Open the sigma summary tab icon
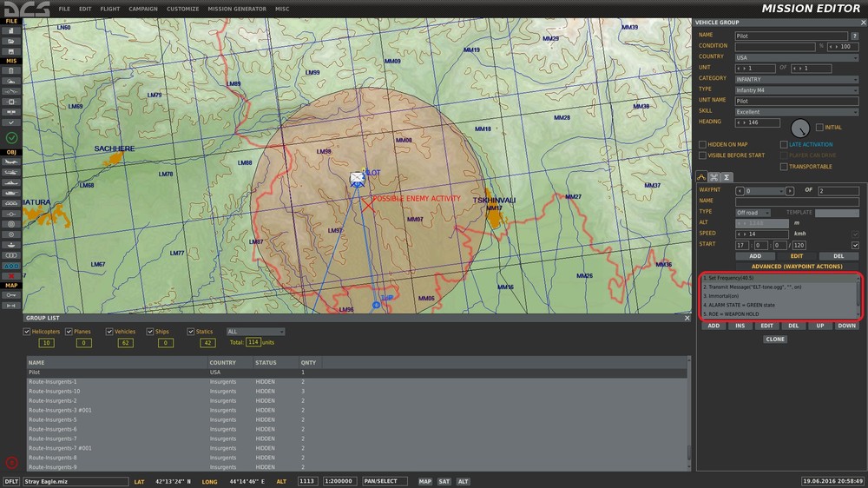Screen dimensions: 868x488 tap(727, 177)
